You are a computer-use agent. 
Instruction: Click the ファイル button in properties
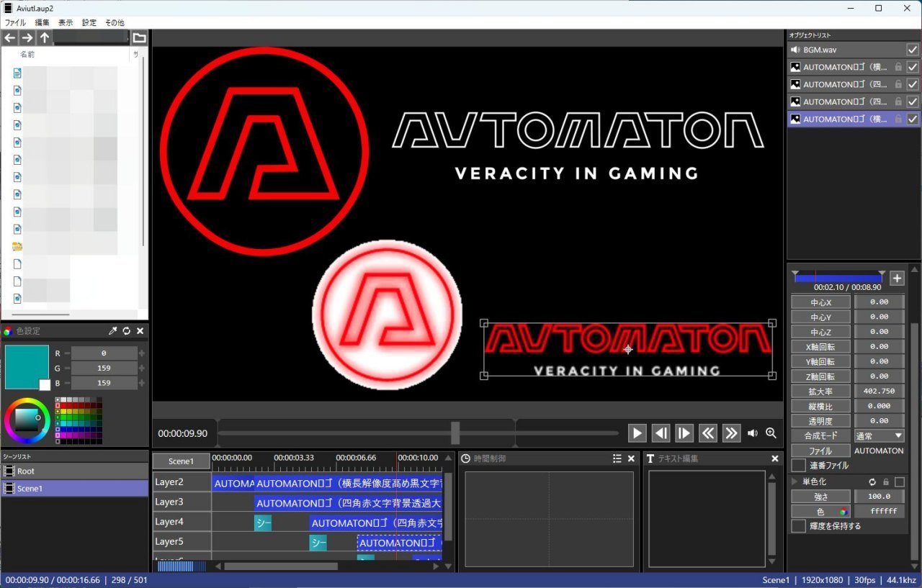(821, 451)
